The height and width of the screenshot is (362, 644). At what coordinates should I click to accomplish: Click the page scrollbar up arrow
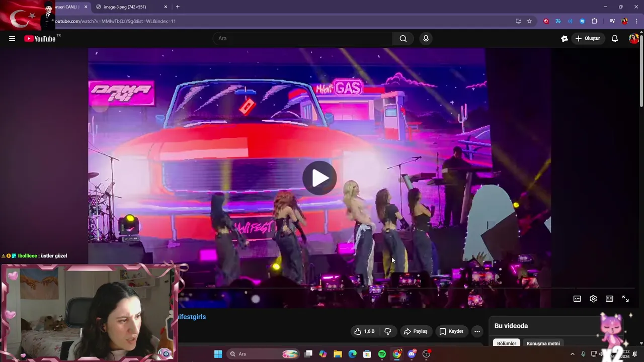point(641,32)
